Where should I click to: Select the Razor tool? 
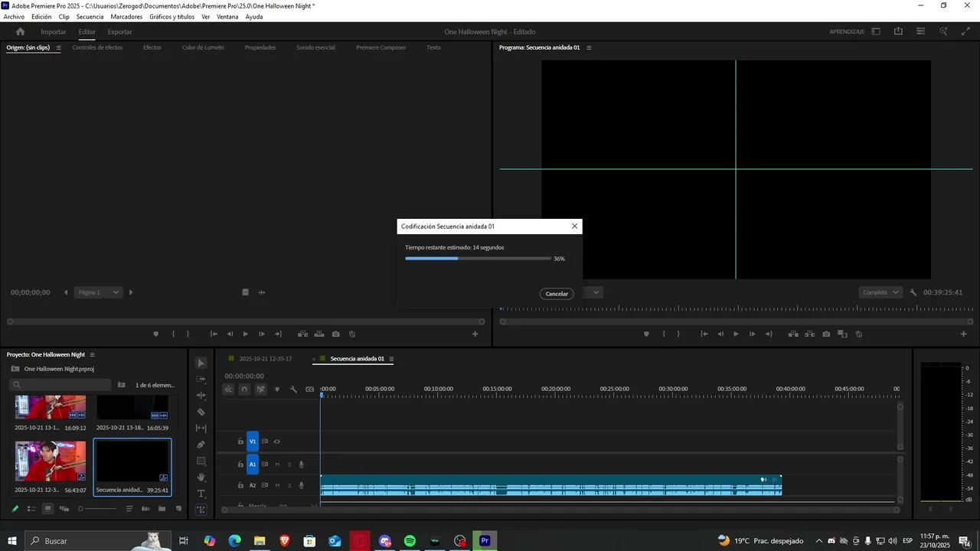coord(201,412)
